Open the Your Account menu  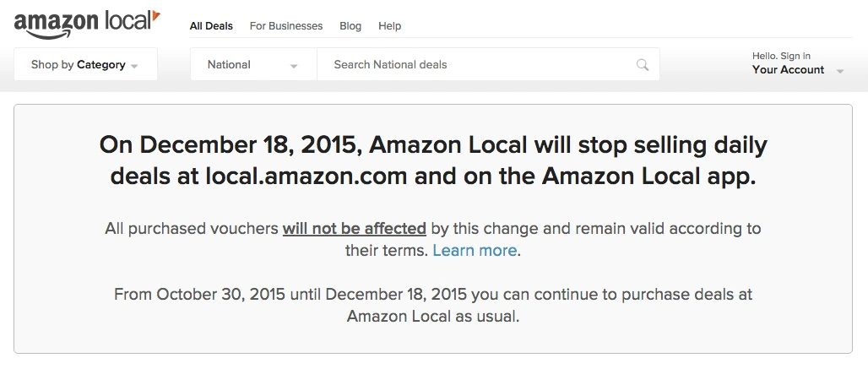coord(789,69)
